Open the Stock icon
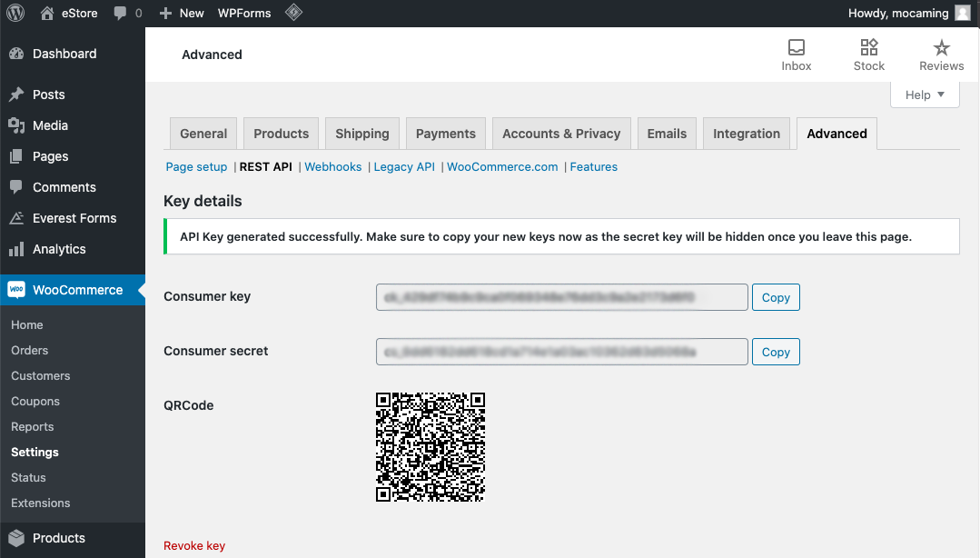This screenshot has height=558, width=980. (869, 47)
